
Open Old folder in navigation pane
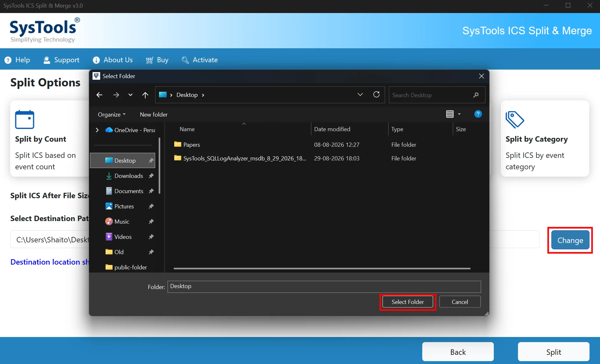tap(114, 252)
